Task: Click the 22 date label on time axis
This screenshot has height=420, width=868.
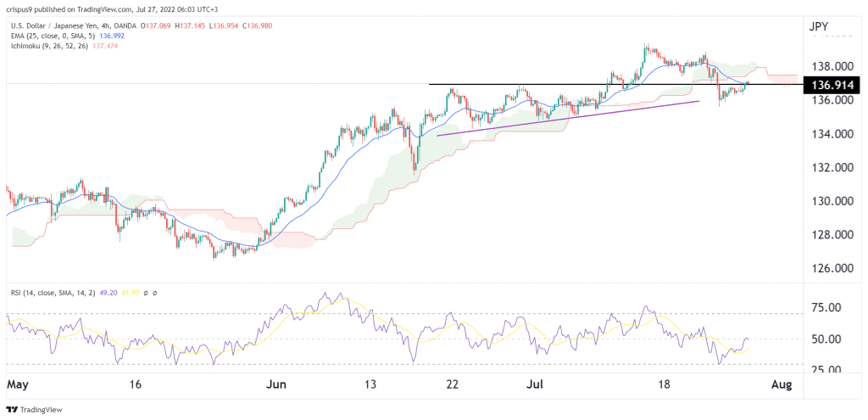Action: pyautogui.click(x=453, y=384)
